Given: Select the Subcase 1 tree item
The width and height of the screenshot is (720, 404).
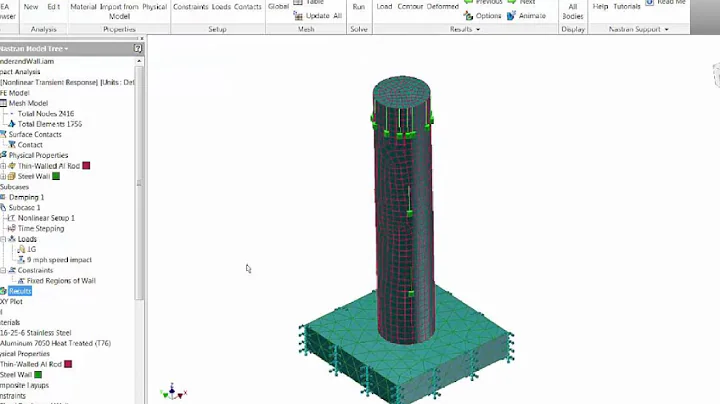Looking at the screenshot, I should click(x=24, y=208).
